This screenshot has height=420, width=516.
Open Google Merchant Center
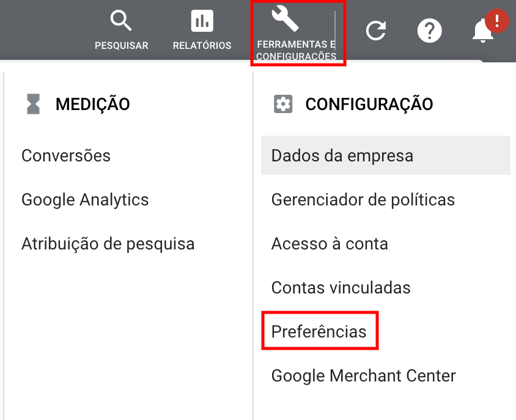tap(363, 375)
